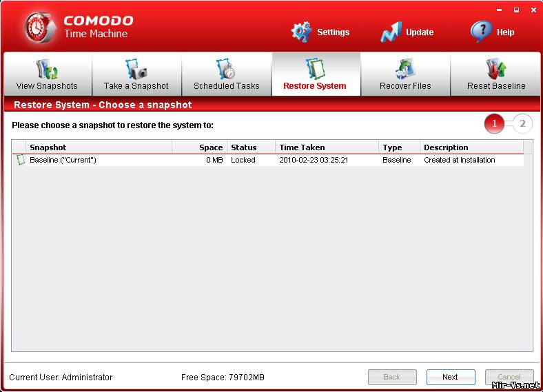Screen dimensions: 543x392
Task: Click the Created at Installation description
Action: (460, 160)
